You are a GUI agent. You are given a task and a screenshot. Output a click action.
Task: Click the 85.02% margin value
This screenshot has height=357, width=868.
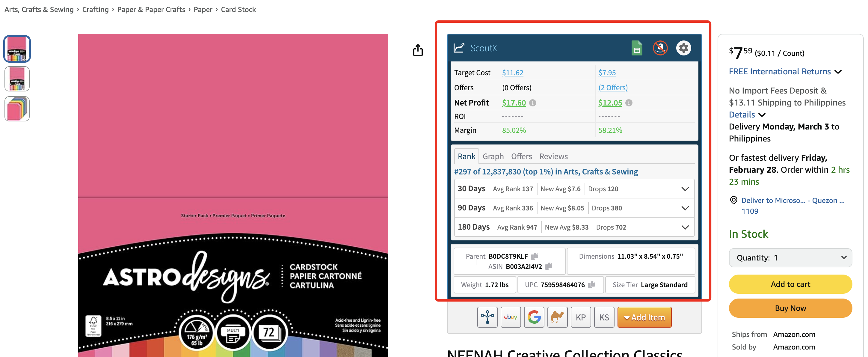(x=514, y=130)
